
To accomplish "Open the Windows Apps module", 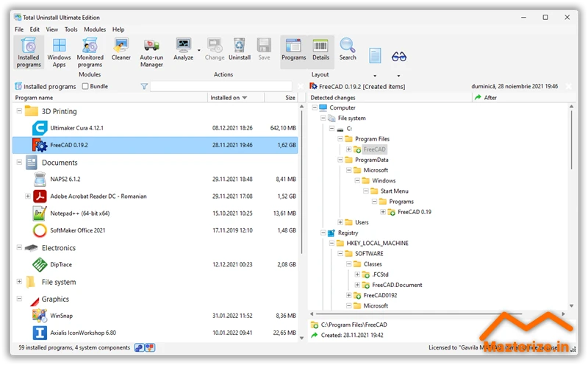I will coord(59,52).
